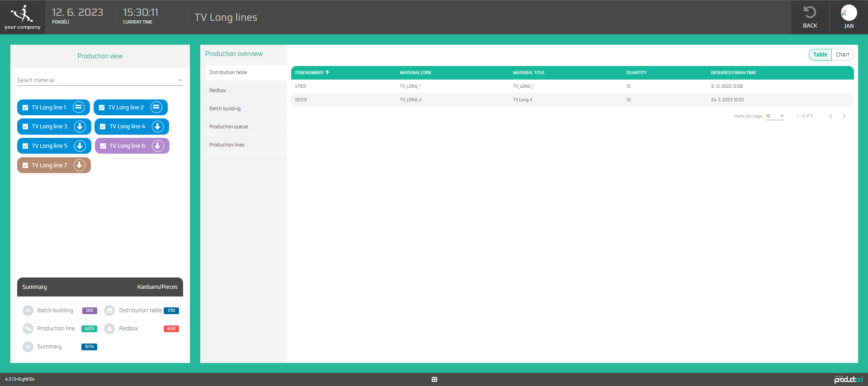
Task: Switch to Chart view
Action: coord(842,55)
